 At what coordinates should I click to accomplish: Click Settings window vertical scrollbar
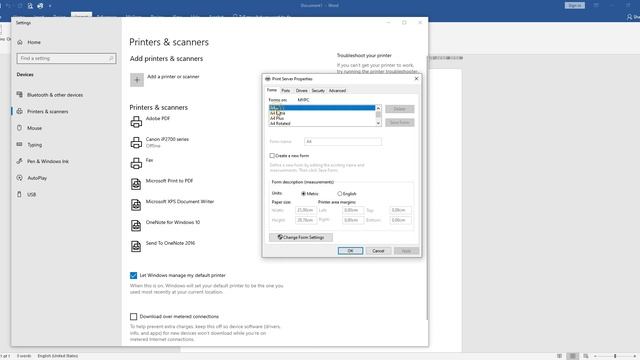(427, 188)
